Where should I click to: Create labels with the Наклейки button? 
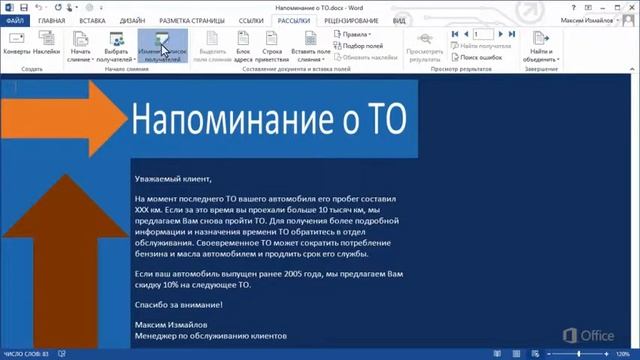click(47, 43)
